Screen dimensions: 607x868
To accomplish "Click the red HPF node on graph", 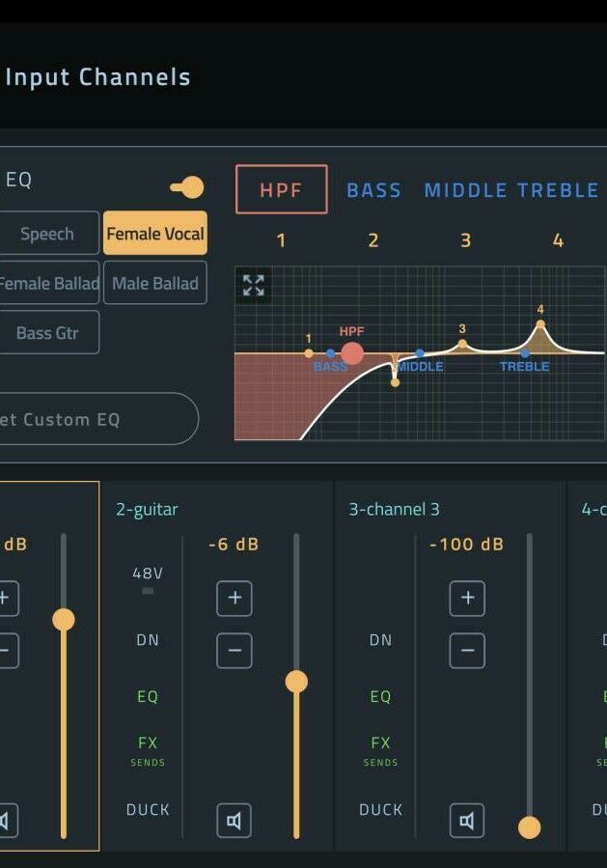I will pyautogui.click(x=352, y=353).
